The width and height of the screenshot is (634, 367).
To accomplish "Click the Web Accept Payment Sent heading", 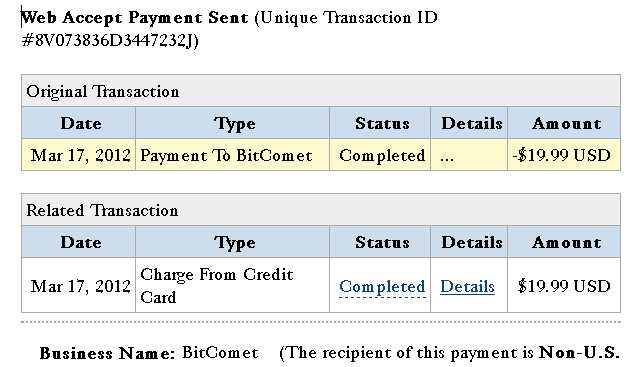I will [135, 17].
